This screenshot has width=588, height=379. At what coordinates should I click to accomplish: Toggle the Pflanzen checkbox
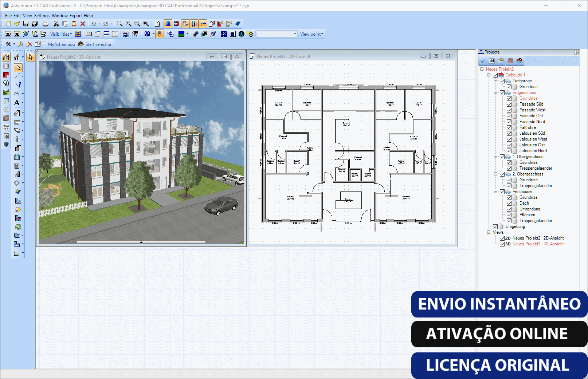click(509, 215)
